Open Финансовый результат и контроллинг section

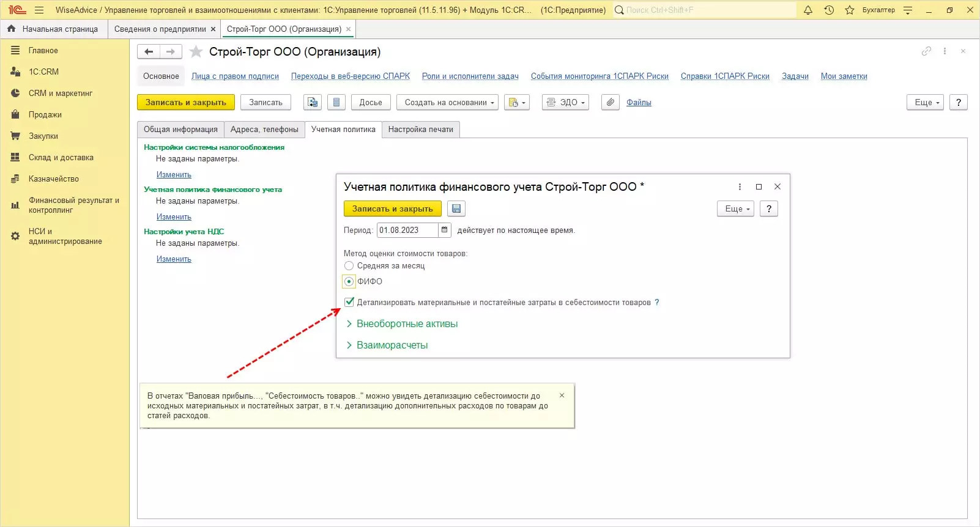point(65,205)
